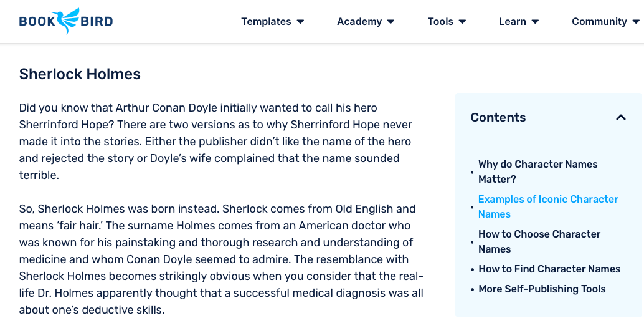Click the Community dropdown arrow
Screen dimensions: 644x318
point(636,22)
